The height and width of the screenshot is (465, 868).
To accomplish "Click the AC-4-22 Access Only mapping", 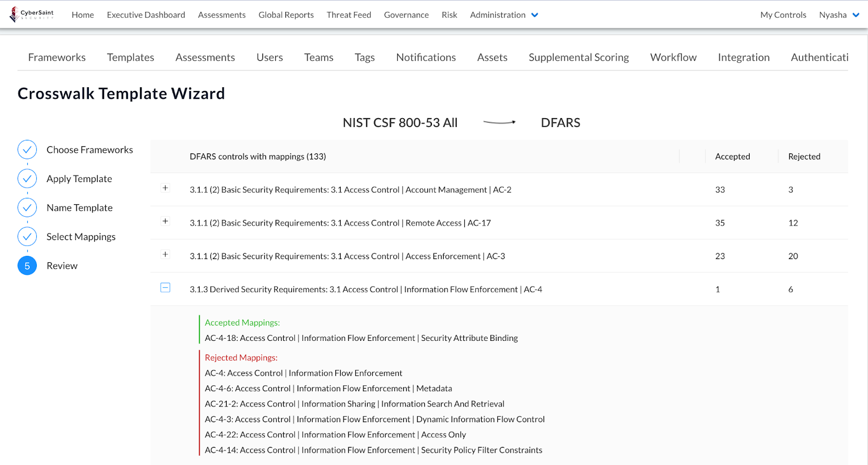I will tap(335, 435).
